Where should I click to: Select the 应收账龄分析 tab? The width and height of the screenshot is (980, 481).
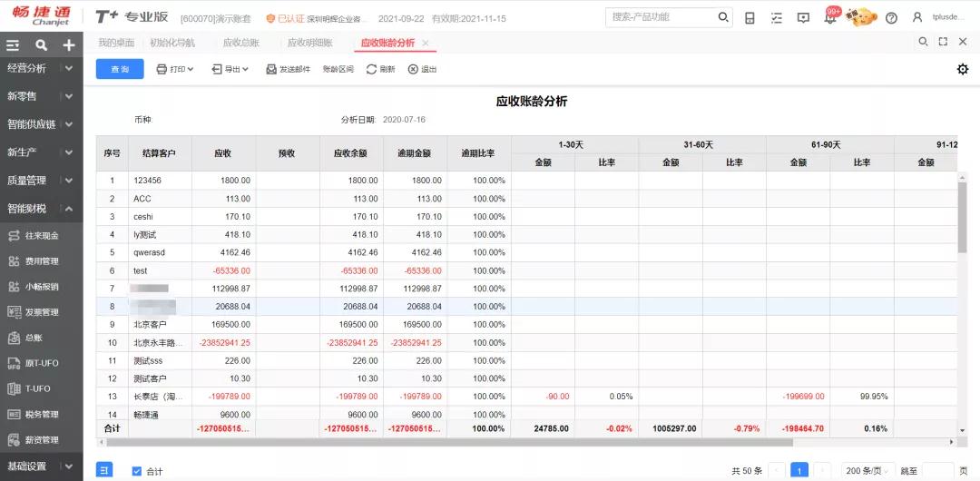coord(387,44)
